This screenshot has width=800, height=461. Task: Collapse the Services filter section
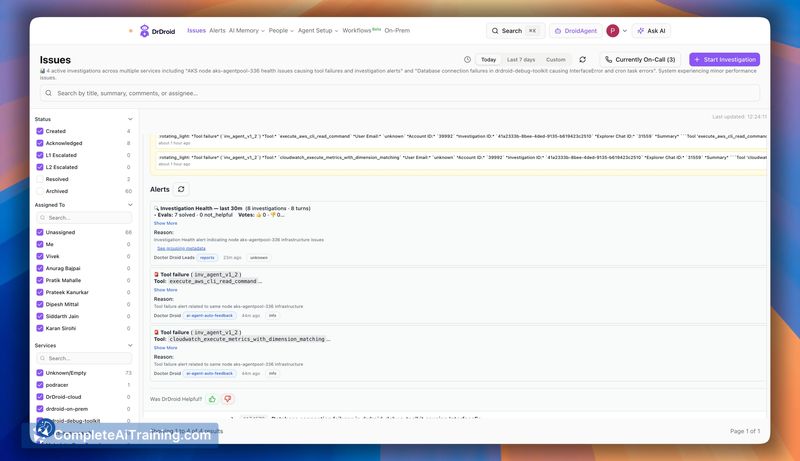(130, 346)
